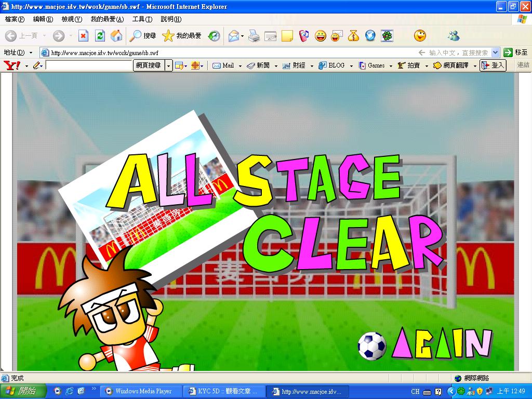Click the smiley with envelope icon

pos(337,36)
